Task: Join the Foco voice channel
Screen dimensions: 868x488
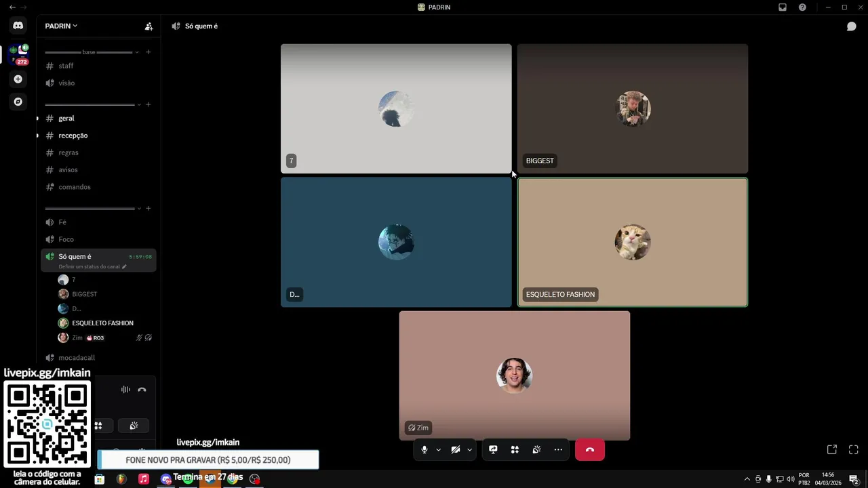Action: 98,239
